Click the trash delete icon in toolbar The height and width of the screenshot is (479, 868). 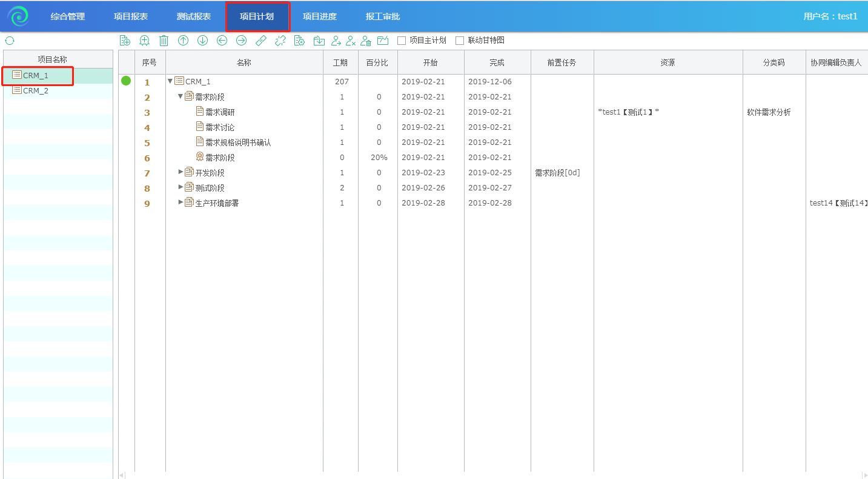point(164,41)
